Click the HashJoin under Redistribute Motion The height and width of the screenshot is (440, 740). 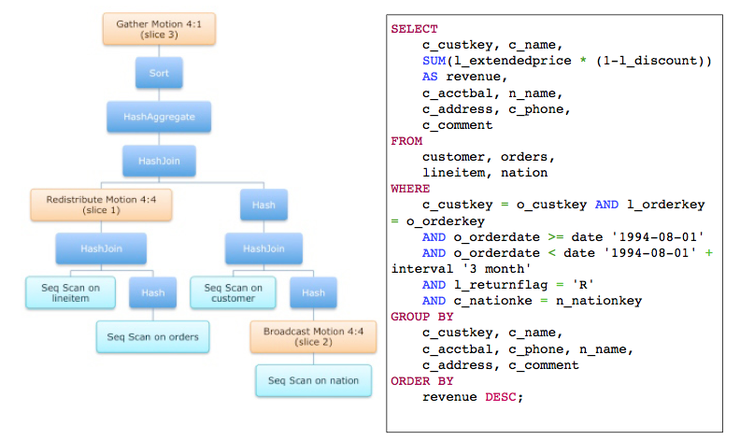[100, 248]
